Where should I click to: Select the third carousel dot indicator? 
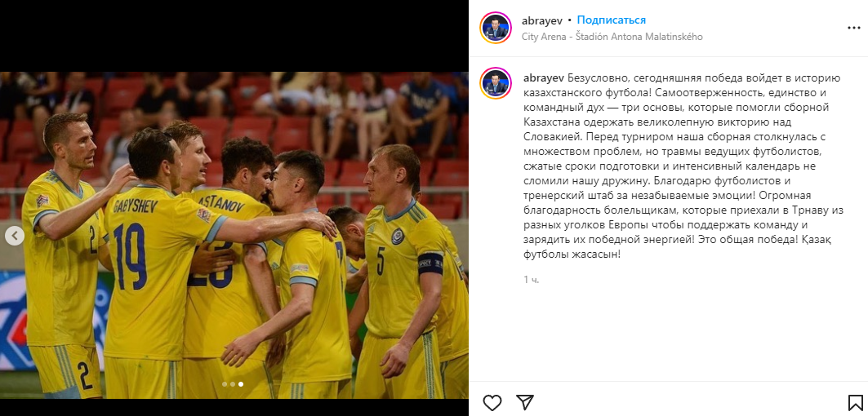pos(241,383)
